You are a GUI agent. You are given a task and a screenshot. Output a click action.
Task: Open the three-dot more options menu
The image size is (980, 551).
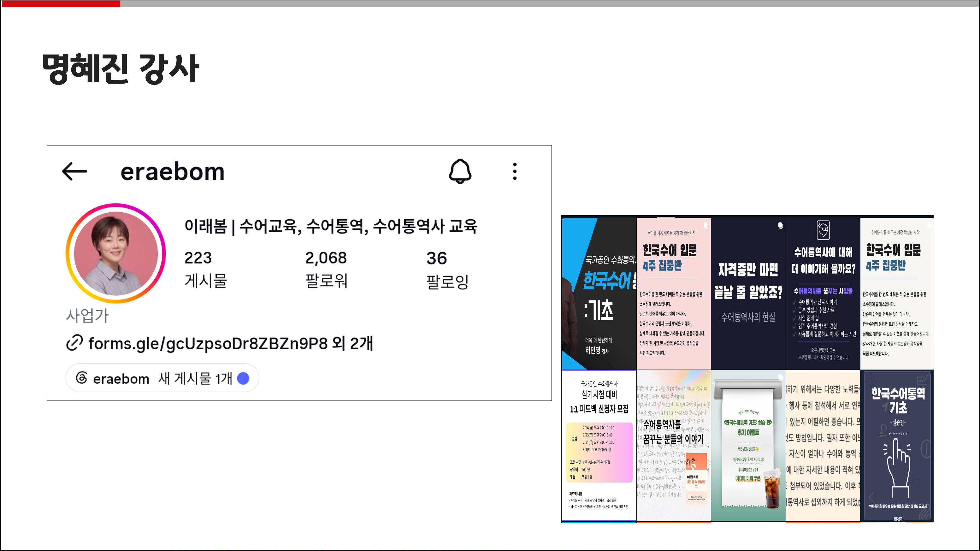click(x=515, y=172)
